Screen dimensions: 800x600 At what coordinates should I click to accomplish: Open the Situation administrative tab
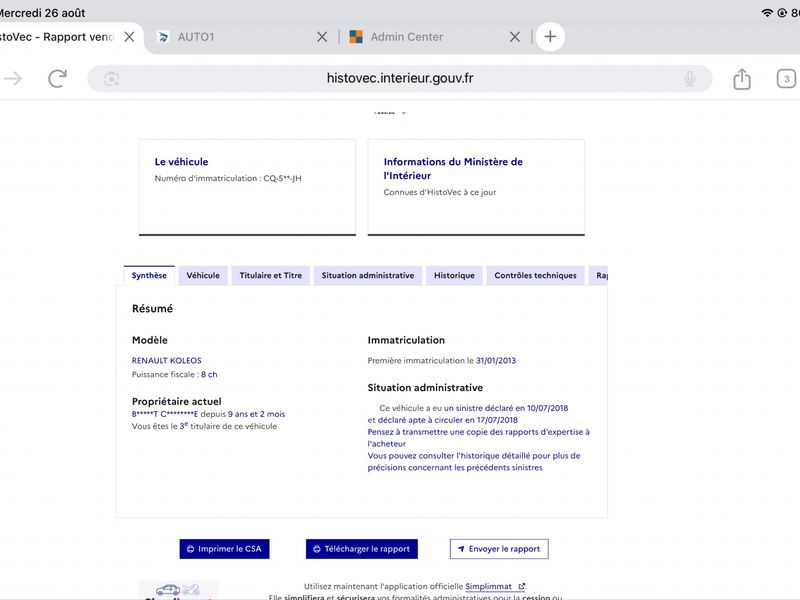tap(368, 276)
